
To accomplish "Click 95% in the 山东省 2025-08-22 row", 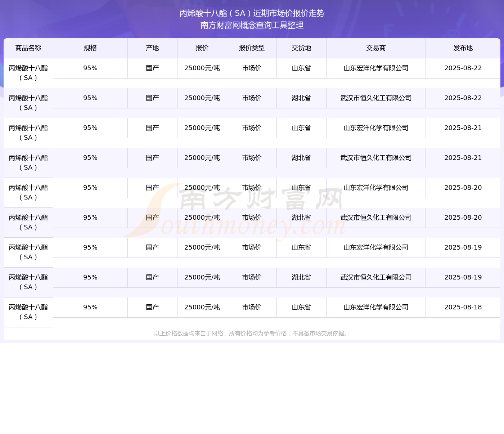I will click(90, 68).
